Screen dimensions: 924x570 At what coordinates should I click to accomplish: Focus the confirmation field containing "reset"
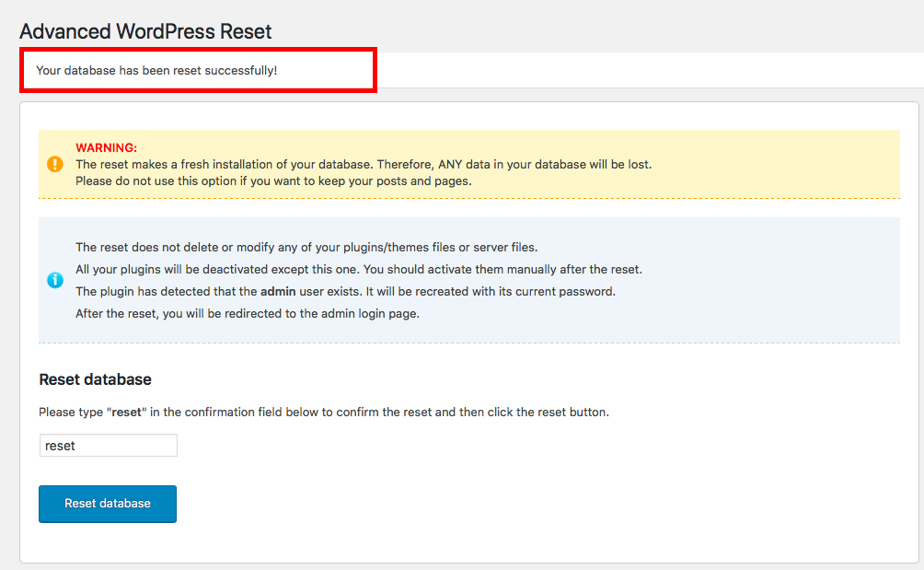(x=108, y=446)
